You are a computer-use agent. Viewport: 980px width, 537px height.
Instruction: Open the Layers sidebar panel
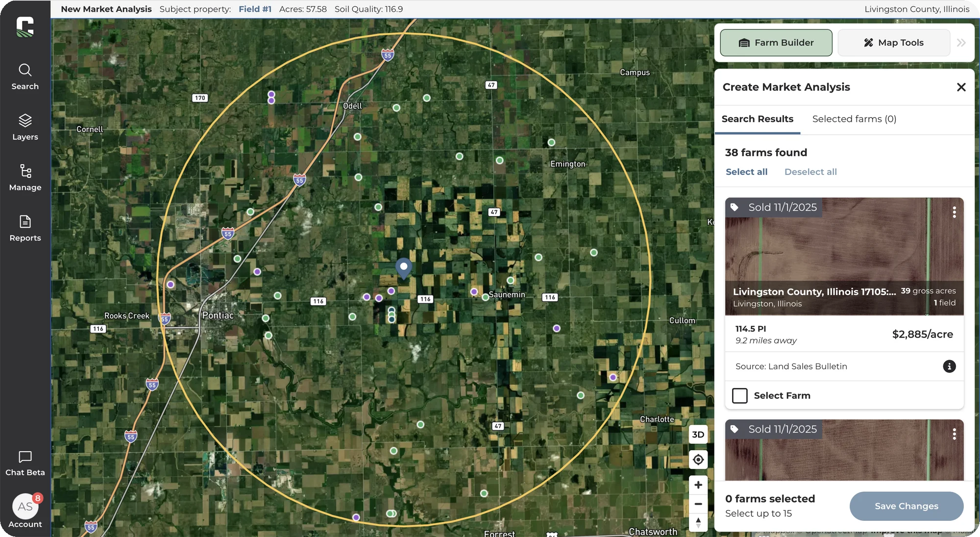(x=25, y=127)
